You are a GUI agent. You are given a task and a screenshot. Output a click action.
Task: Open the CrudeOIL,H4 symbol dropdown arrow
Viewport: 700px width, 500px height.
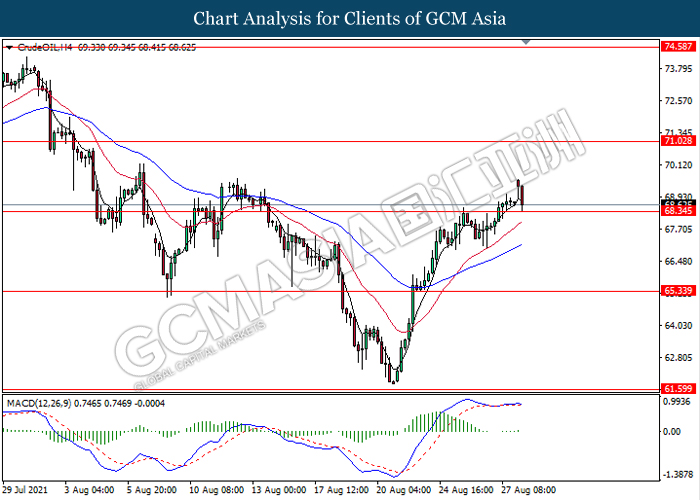[9, 47]
